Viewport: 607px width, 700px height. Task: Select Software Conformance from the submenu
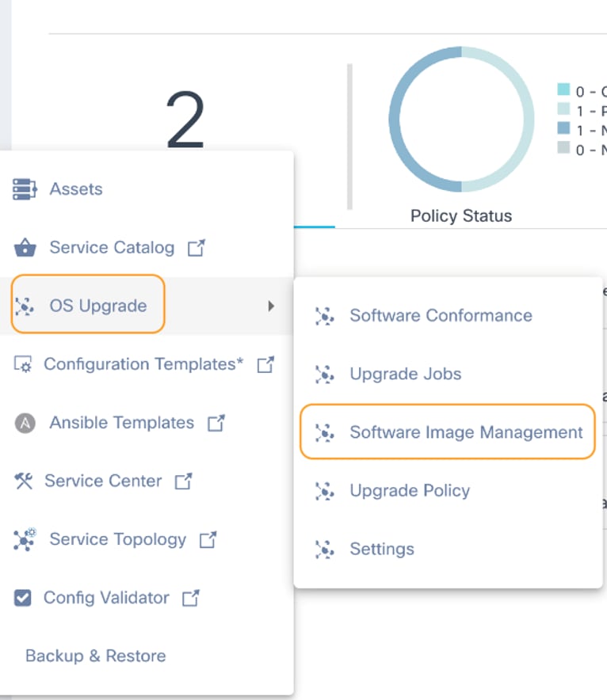pos(441,315)
